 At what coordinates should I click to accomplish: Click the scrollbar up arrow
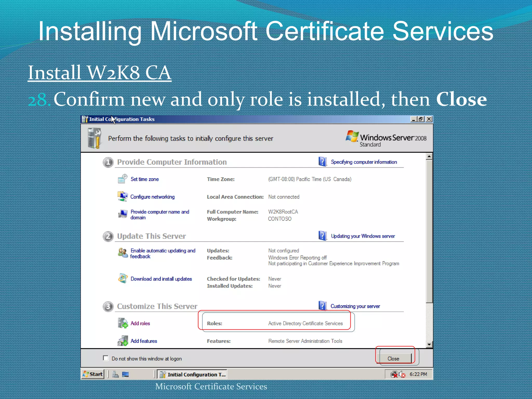[429, 156]
